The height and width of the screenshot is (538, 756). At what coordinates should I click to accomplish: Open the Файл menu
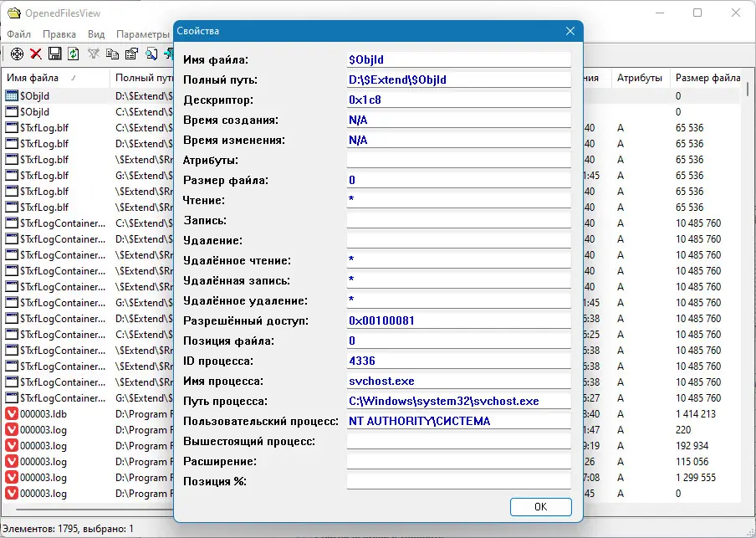coord(18,34)
